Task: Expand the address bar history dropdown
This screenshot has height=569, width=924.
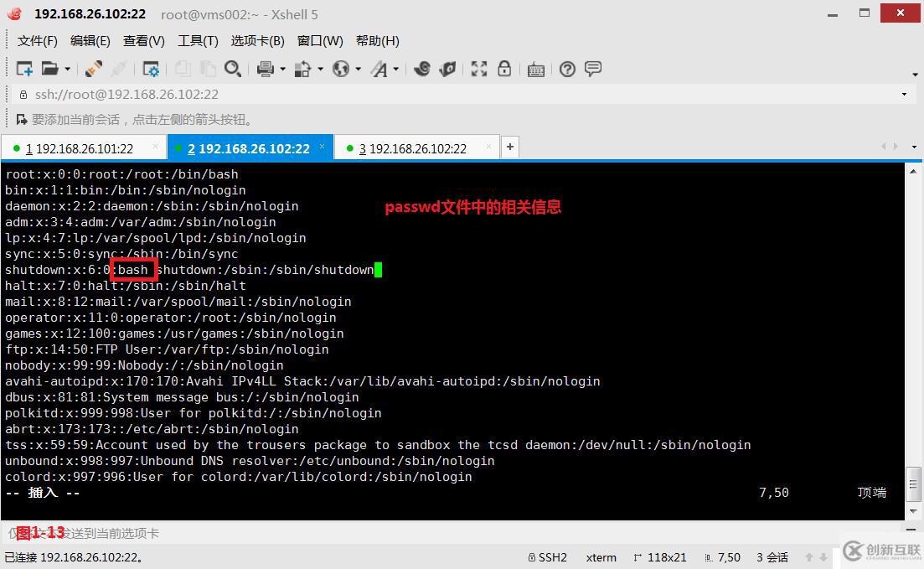Action: click(x=905, y=95)
